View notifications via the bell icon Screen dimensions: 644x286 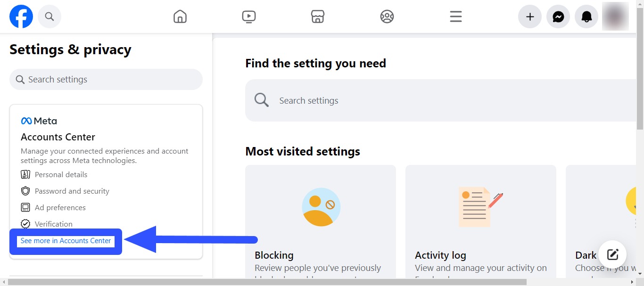[x=586, y=16]
